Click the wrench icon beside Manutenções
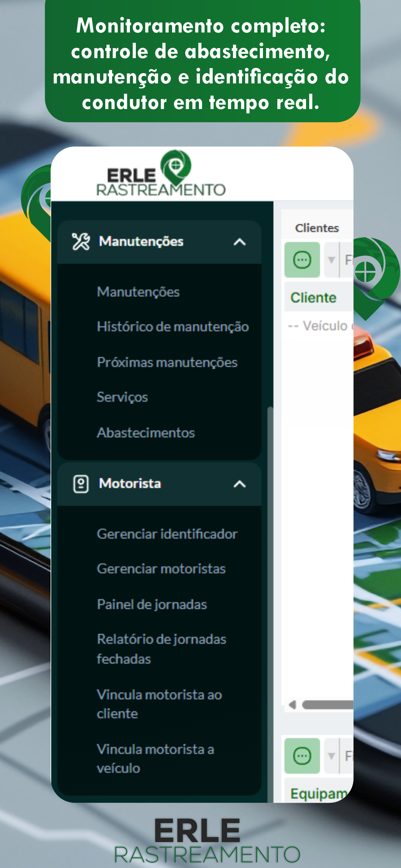401x868 pixels. pos(81,242)
